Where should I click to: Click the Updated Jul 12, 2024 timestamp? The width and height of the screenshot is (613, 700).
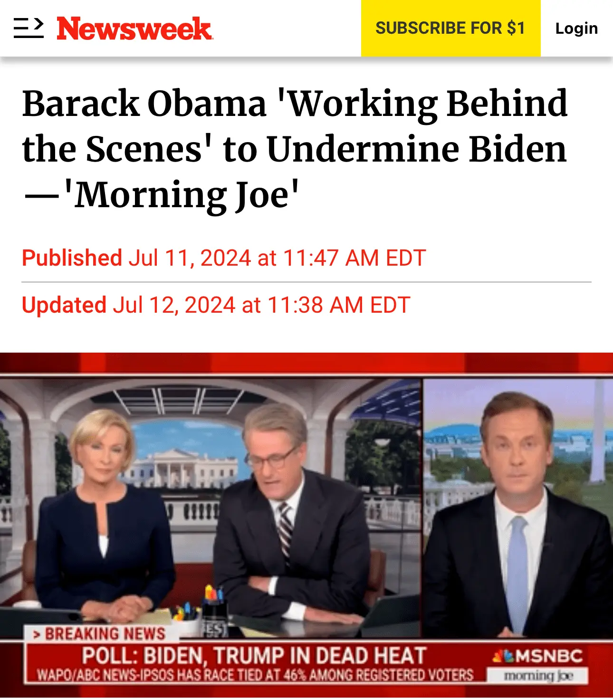216,305
